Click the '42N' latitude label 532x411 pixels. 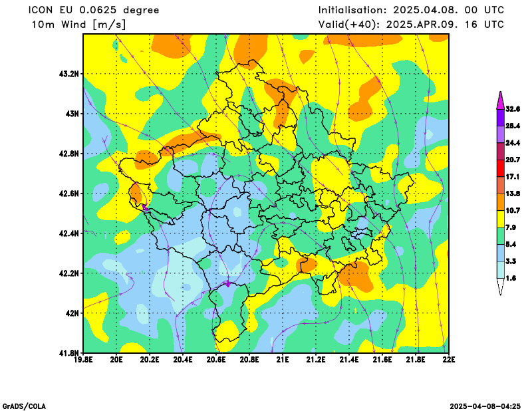click(72, 313)
